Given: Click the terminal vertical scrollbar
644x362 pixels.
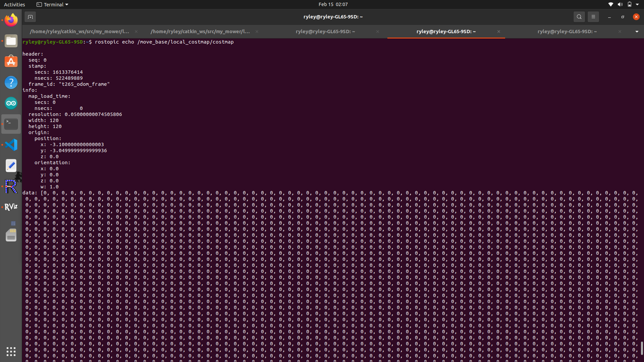Looking at the screenshot, I should coord(642,348).
